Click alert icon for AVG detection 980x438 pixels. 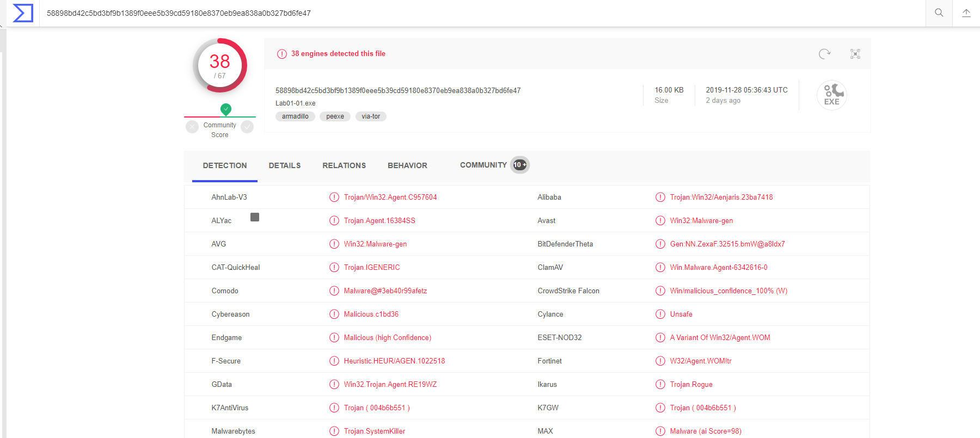click(x=334, y=244)
